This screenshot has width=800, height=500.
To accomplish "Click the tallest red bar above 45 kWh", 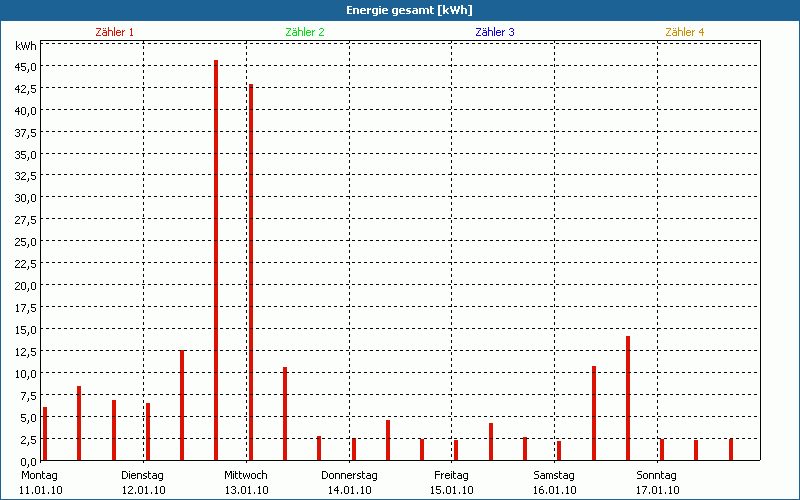I will pos(216,260).
